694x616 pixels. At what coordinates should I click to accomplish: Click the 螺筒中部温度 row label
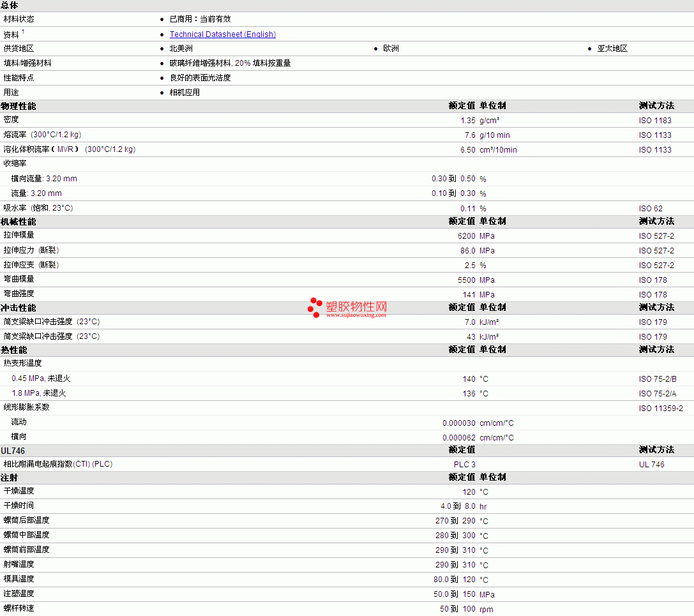point(27,534)
